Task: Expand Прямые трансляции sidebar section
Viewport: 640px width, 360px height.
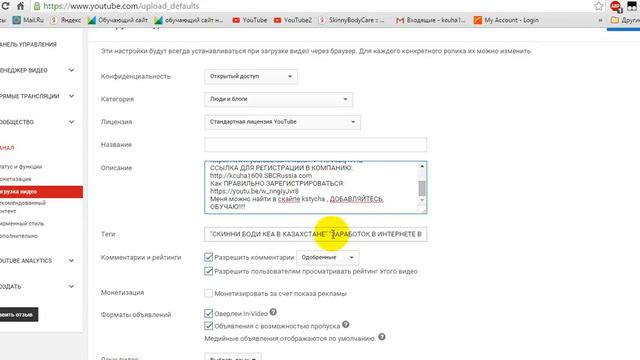Action: pos(71,96)
